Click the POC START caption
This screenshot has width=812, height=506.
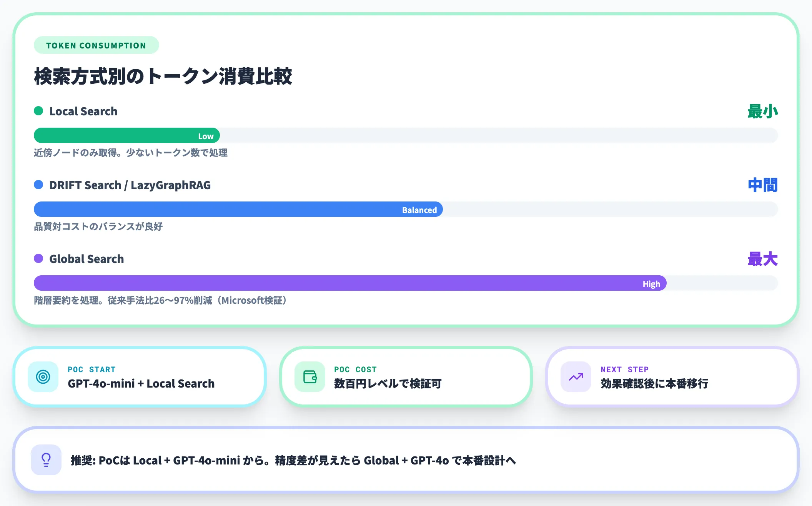tap(92, 370)
